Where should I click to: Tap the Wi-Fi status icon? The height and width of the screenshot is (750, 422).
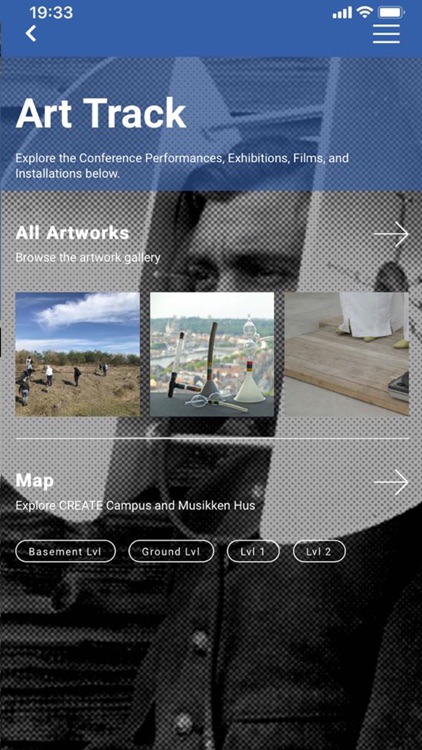(x=365, y=12)
